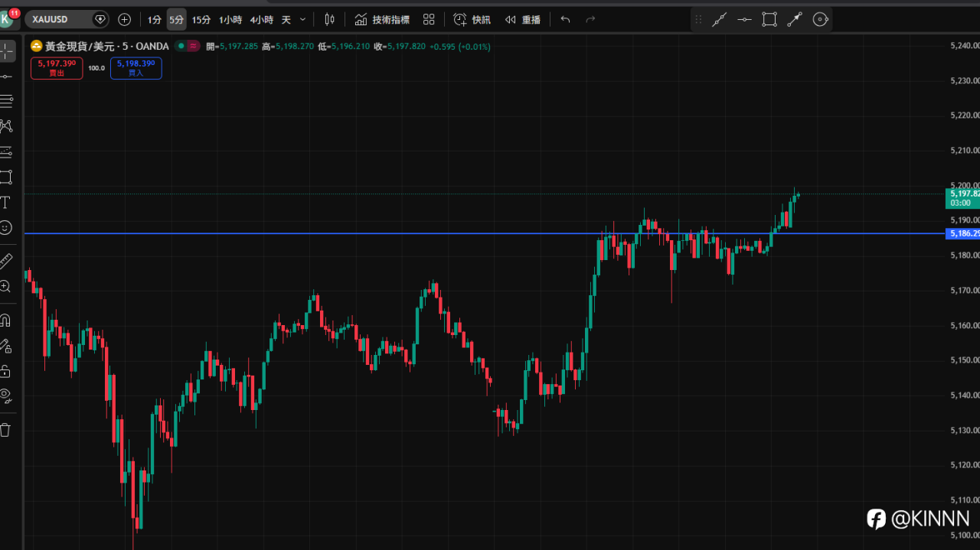980x550 pixels.
Task: Pick the rectangle shape in floating toolbar
Action: pos(769,20)
